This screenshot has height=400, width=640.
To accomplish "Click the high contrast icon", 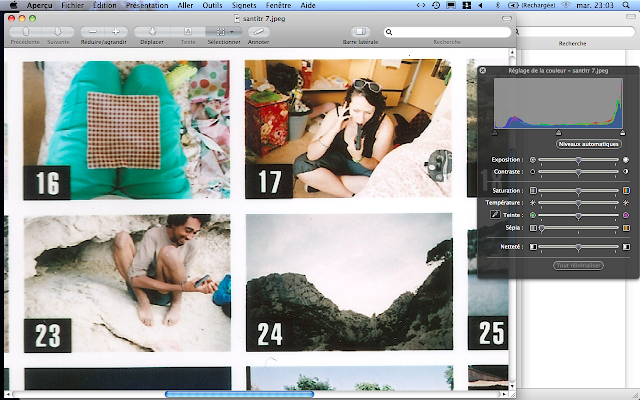I will (626, 172).
